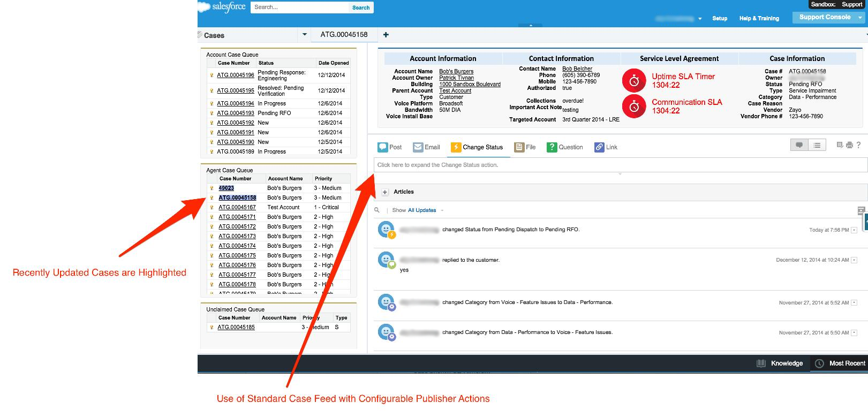Click into the Search input field
The height and width of the screenshot is (418, 868).
coord(300,7)
